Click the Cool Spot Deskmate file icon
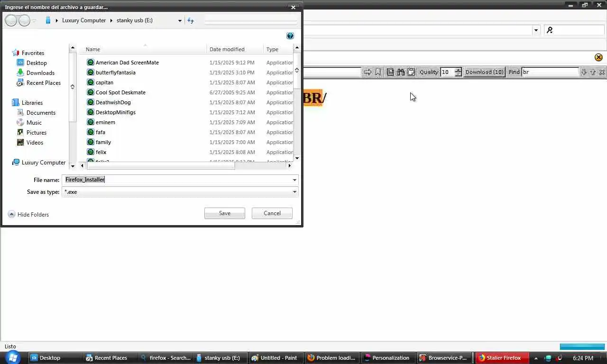 [91, 92]
